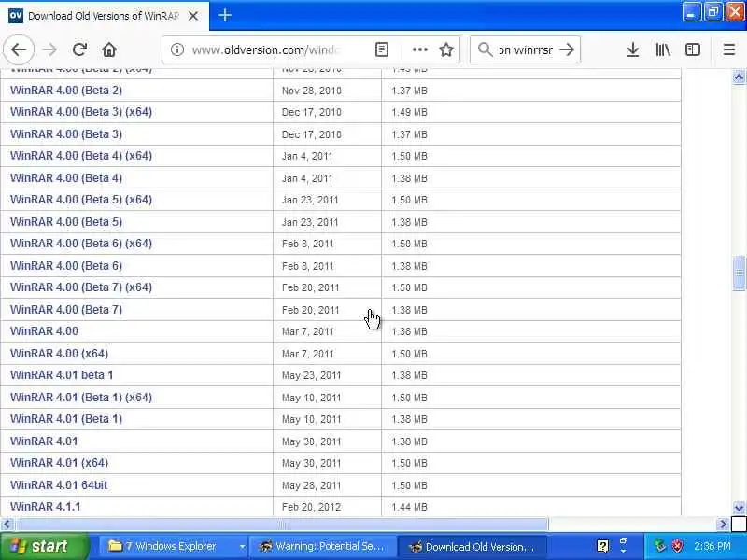747x560 pixels.
Task: Open page actions three-dot menu
Action: [419, 49]
